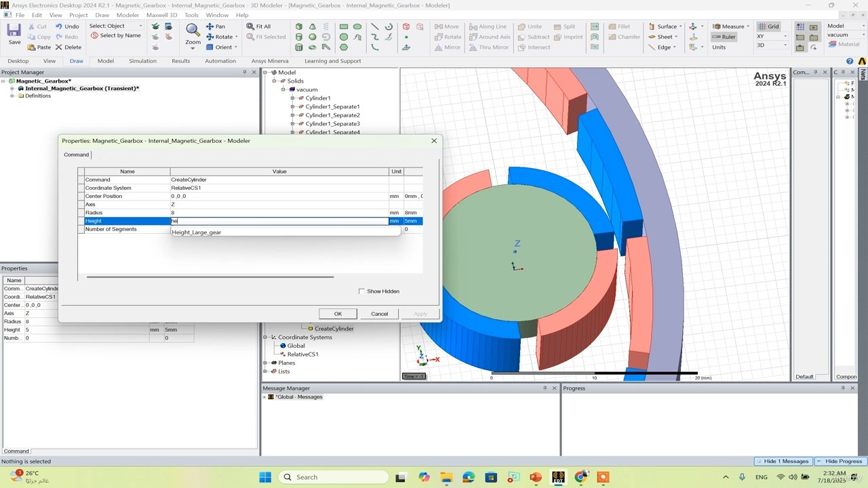Screen dimensions: 868x488
Task: Click the Units button in ribbon
Action: click(719, 47)
